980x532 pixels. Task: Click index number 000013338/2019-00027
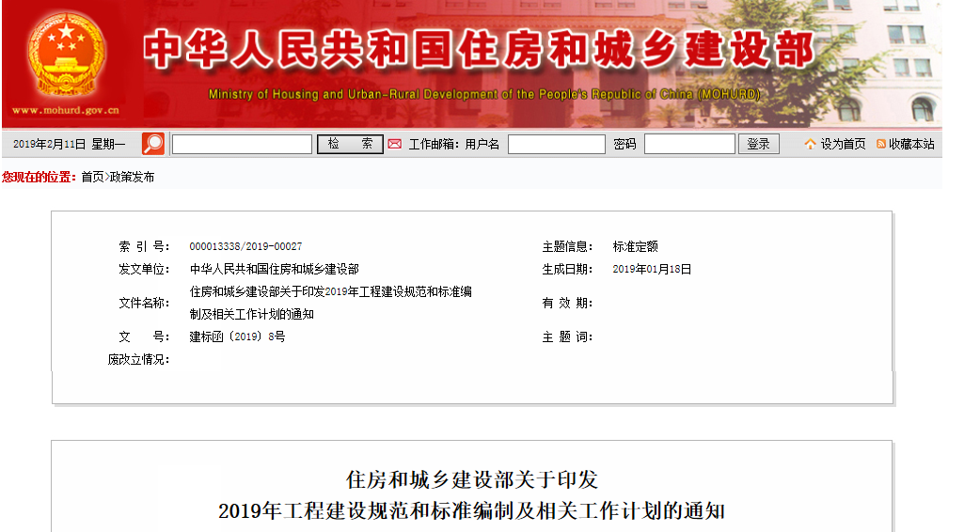(245, 246)
